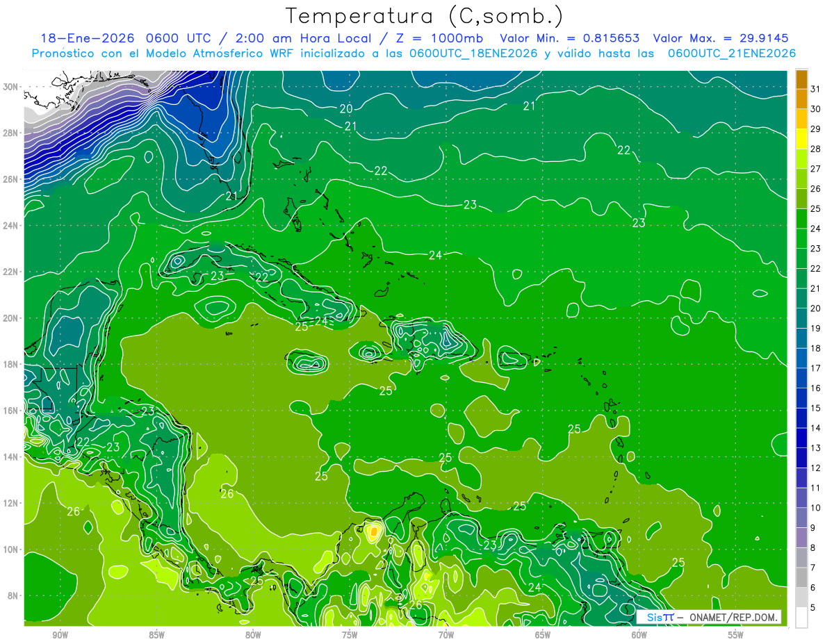The width and height of the screenshot is (834, 644).
Task: Click the 16N latitude axis label
Action: pos(12,410)
